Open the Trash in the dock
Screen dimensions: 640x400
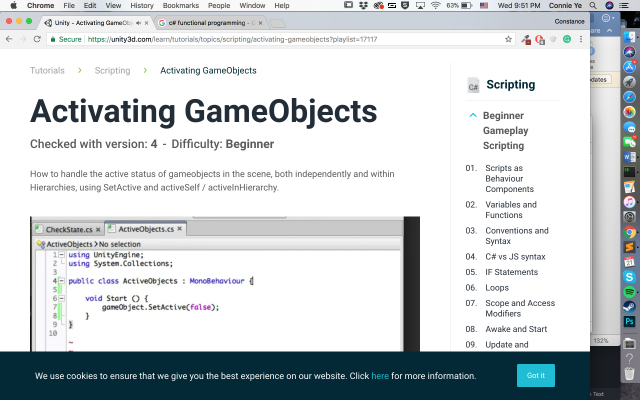629,373
